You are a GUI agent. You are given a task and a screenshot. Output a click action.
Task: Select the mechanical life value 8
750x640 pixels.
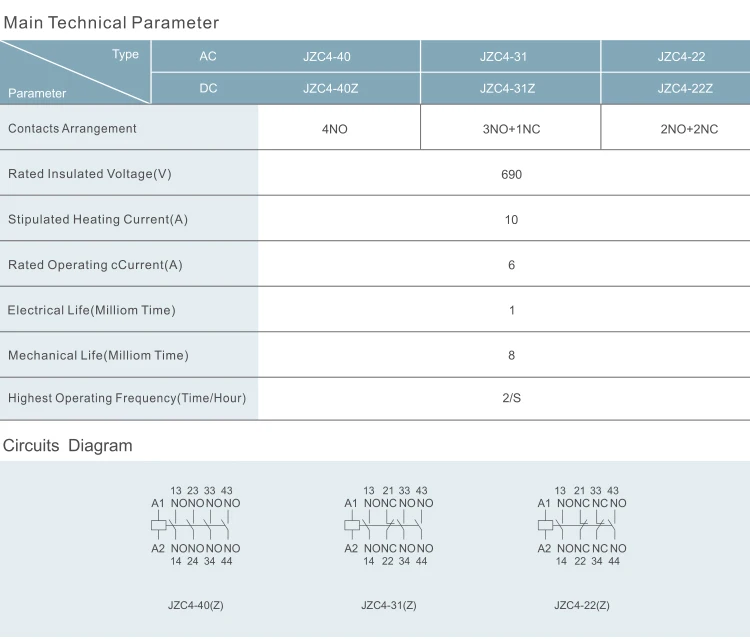[511, 355]
